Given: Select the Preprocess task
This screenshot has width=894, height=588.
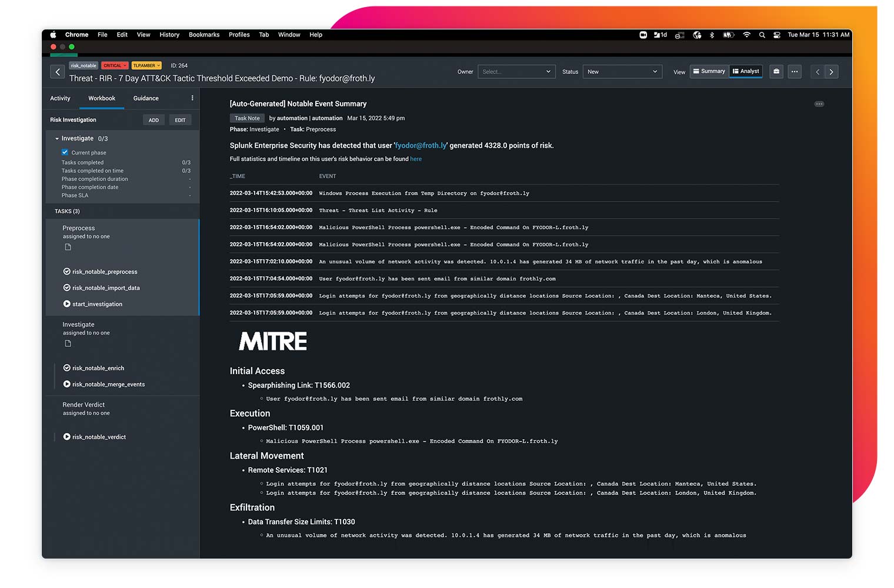Looking at the screenshot, I should tap(79, 228).
